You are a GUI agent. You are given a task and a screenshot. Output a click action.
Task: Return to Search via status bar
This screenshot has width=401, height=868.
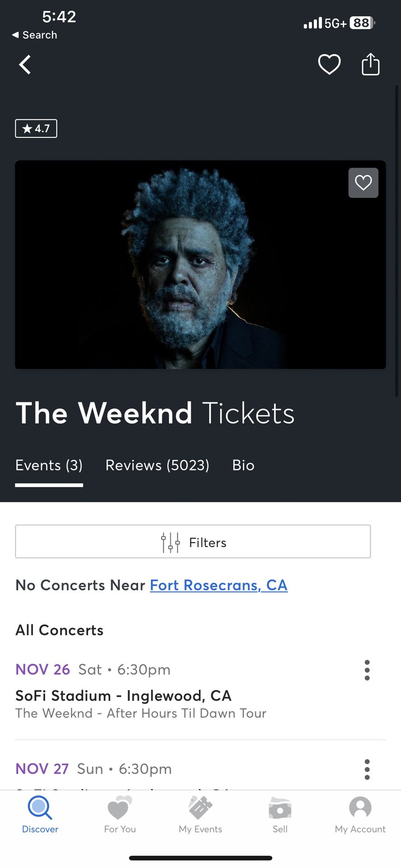(34, 35)
